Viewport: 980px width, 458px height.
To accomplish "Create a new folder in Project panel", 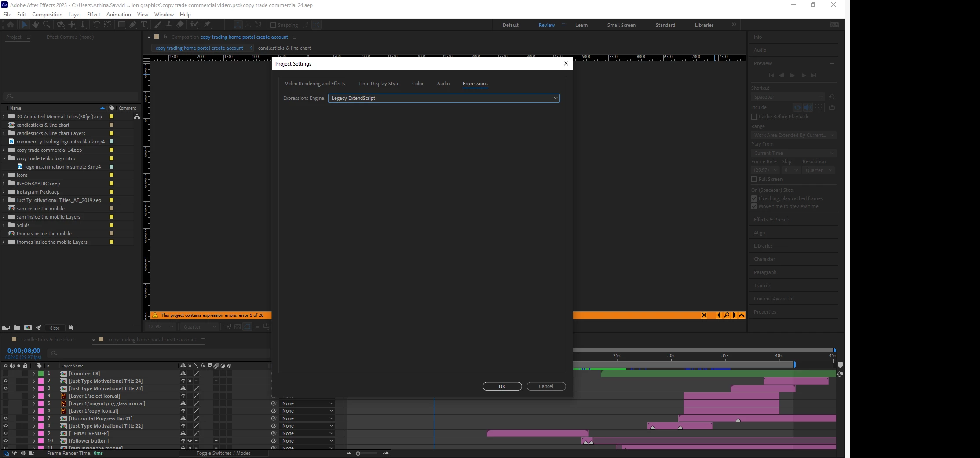I will tap(17, 328).
